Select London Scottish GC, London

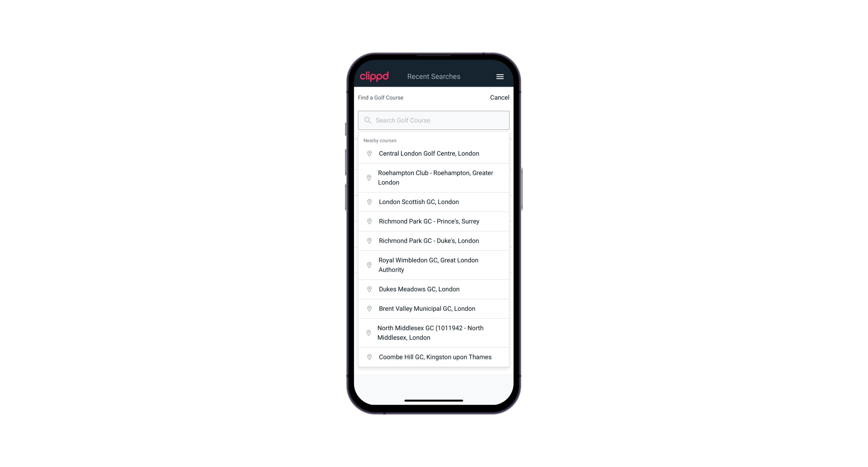point(434,202)
